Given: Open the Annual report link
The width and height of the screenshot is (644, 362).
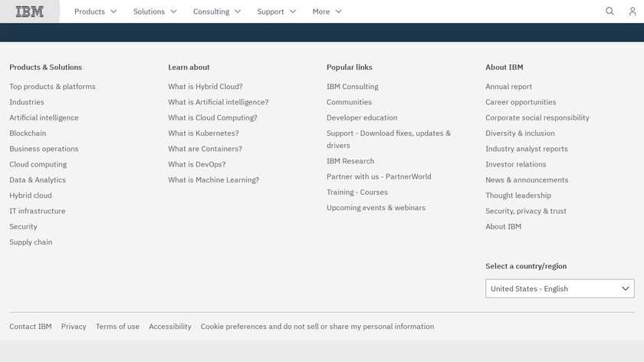Looking at the screenshot, I should pos(508,87).
